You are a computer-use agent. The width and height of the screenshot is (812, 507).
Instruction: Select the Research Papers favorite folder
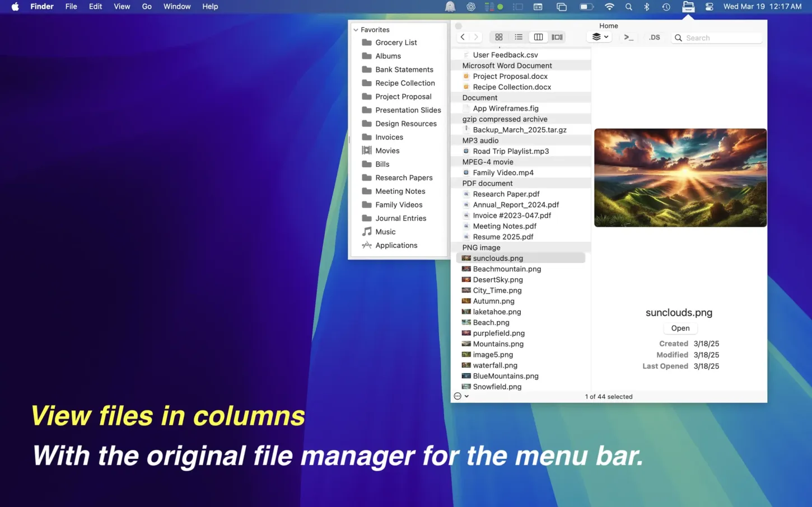[x=404, y=178]
